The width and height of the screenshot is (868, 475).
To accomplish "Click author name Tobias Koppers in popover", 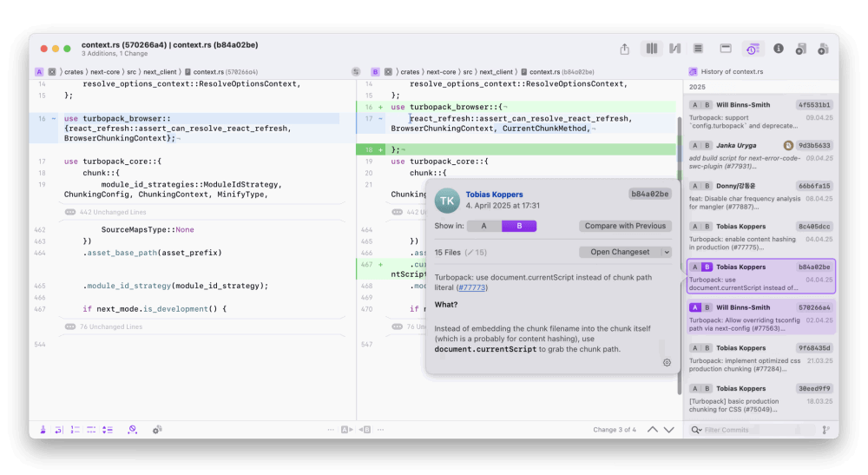I will (495, 195).
